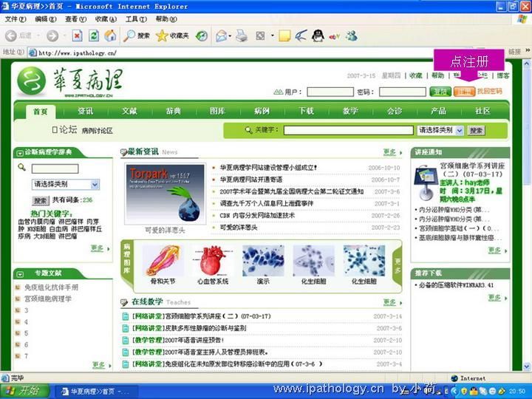Click the Print toolbar icon

tap(242, 35)
